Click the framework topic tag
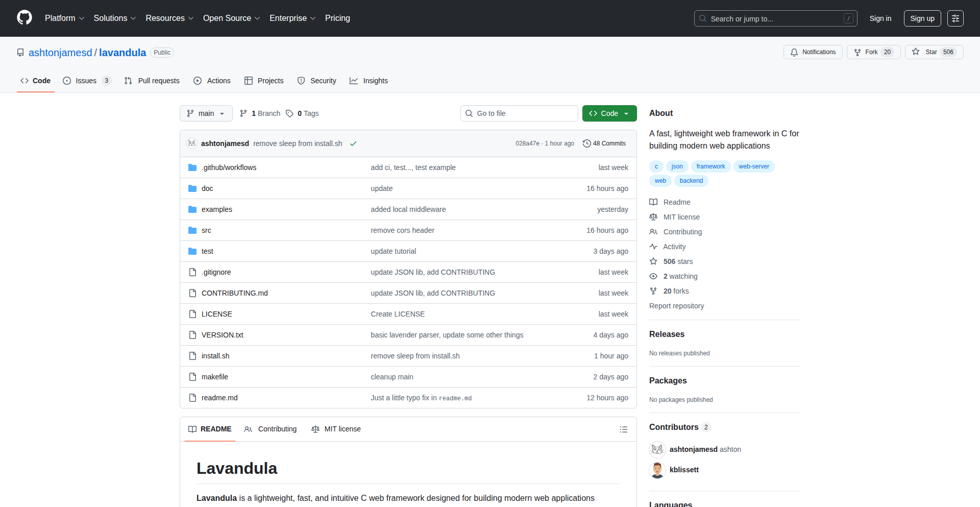The height and width of the screenshot is (507, 980). (710, 166)
